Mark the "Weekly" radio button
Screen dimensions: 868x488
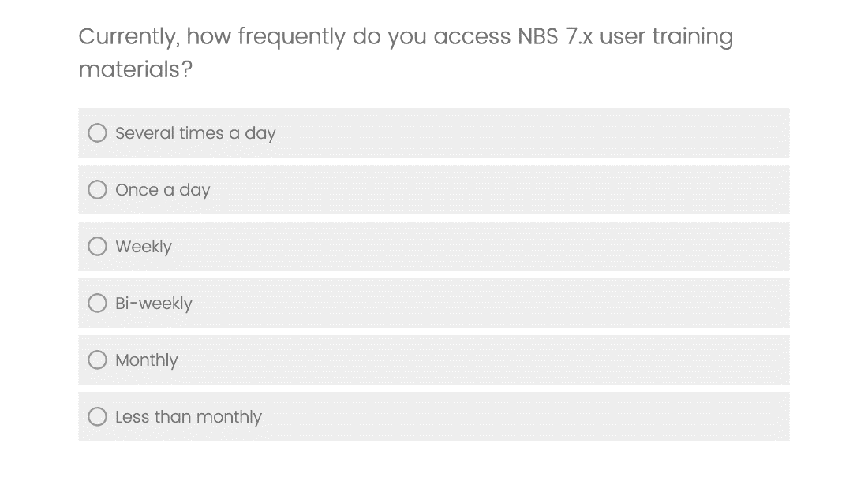point(97,247)
